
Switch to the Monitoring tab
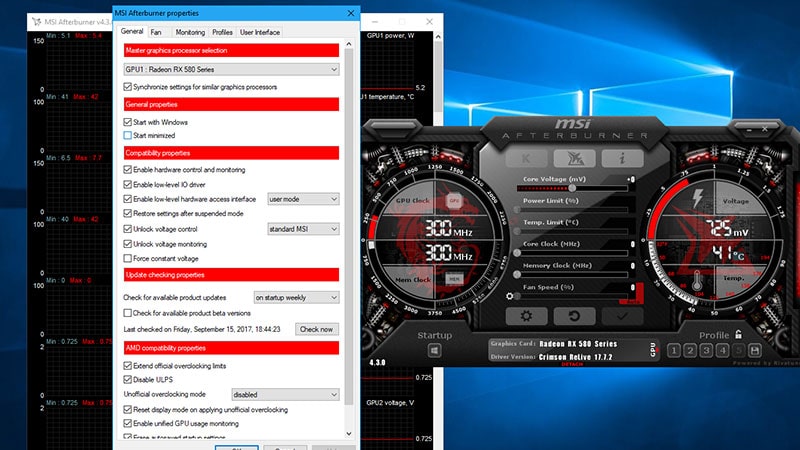pyautogui.click(x=190, y=32)
